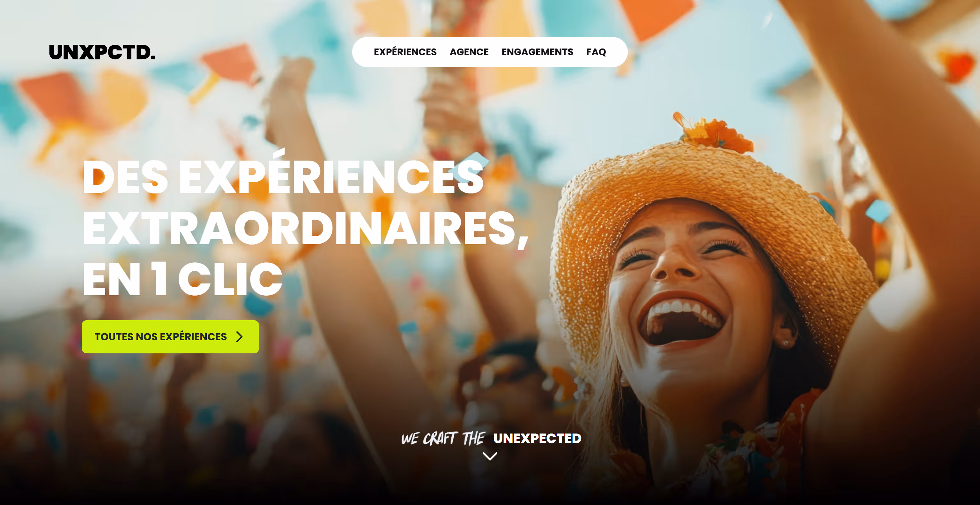Click the 'DES EXPÉRIENCES' headline line
The width and height of the screenshot is (980, 505).
point(283,177)
